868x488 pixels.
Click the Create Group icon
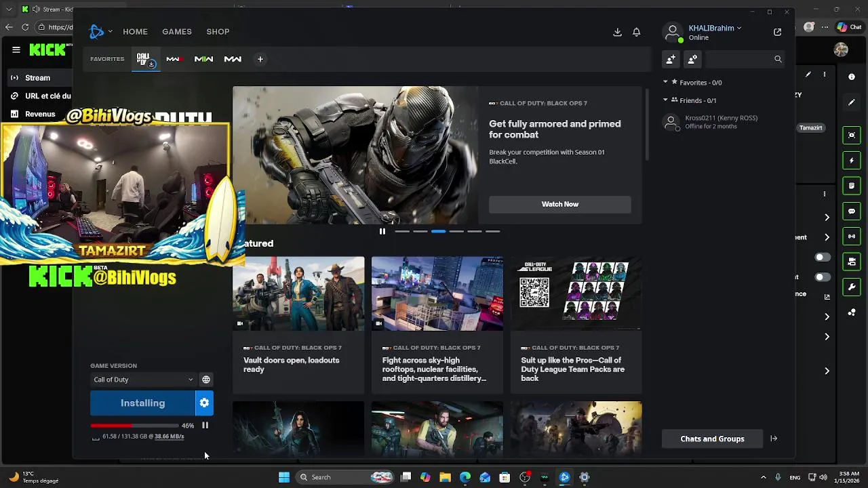[x=692, y=59]
